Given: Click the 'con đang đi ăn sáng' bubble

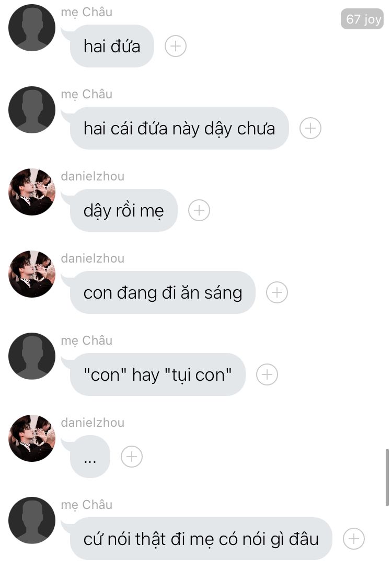Looking at the screenshot, I should tap(163, 292).
